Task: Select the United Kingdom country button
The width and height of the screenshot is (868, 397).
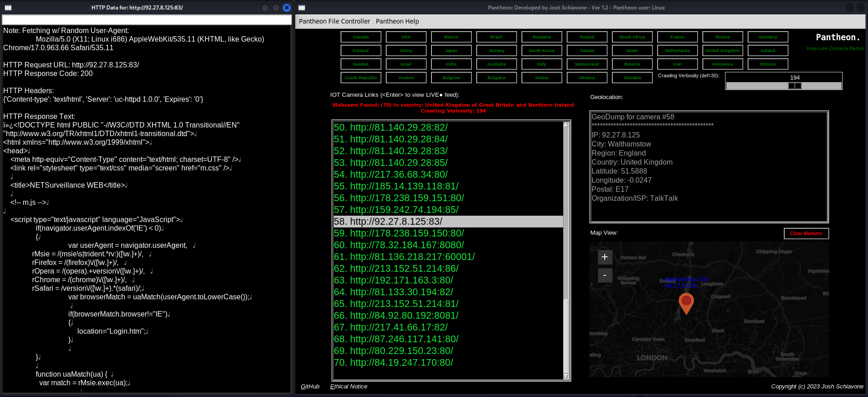Action: [722, 51]
